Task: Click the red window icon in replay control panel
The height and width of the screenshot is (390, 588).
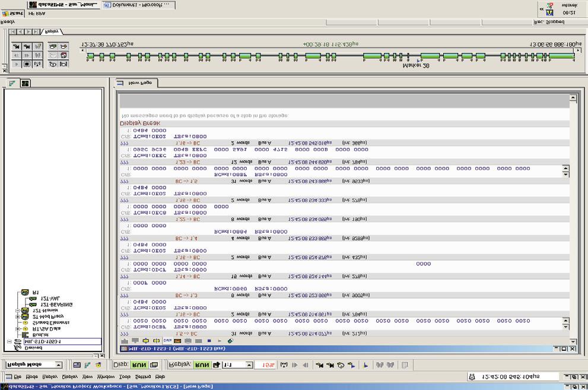Action: pyautogui.click(x=63, y=55)
